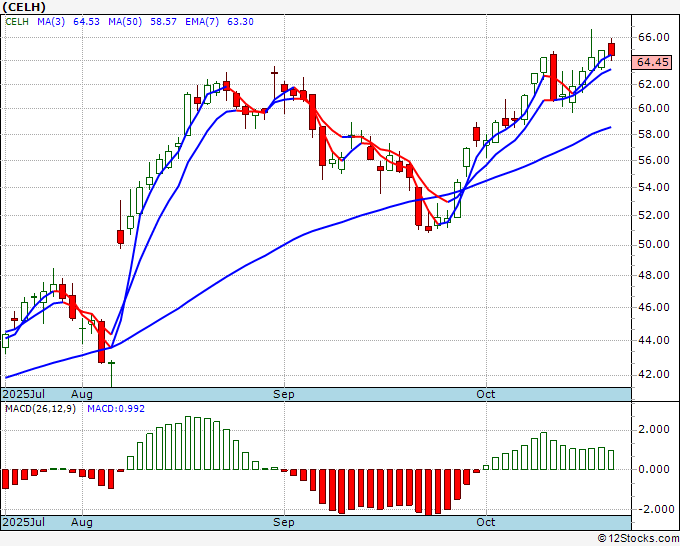
Task: Click the 52.00 price axis label
Action: coord(654,216)
